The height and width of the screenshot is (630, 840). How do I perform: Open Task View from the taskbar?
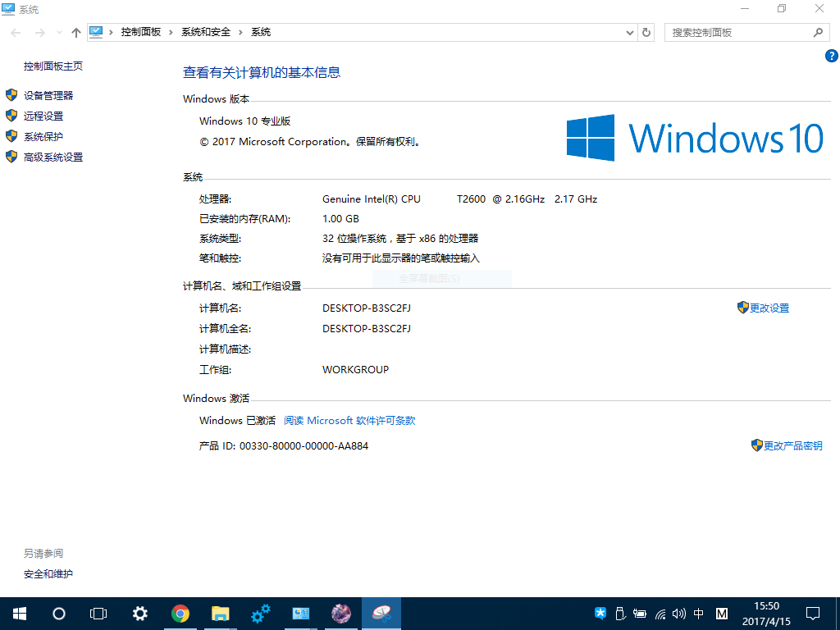pos(98,614)
